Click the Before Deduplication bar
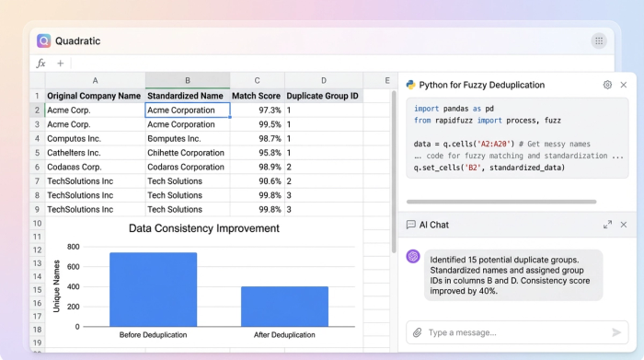 tap(154, 289)
